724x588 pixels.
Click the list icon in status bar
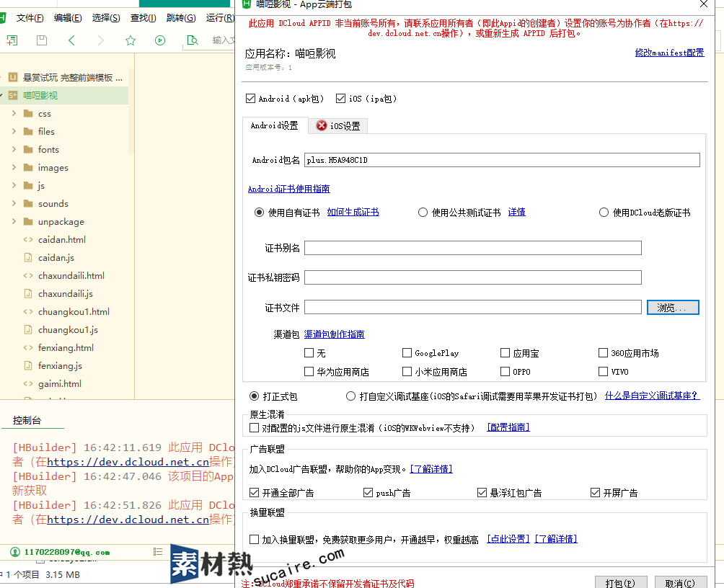pos(159,552)
